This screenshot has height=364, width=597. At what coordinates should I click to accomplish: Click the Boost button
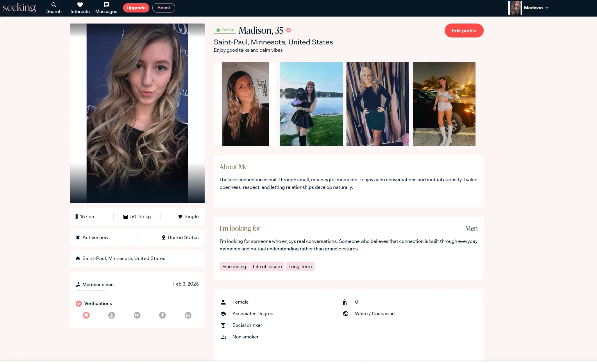click(164, 8)
